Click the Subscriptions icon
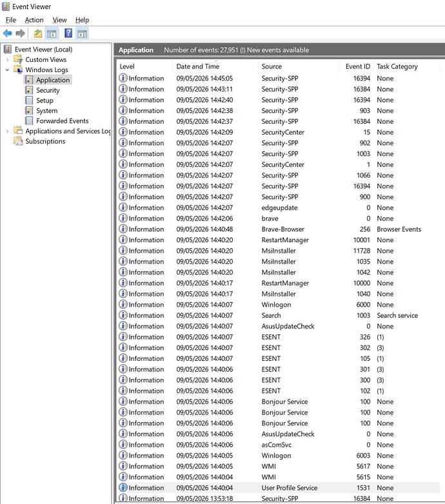The width and height of the screenshot is (445, 504). pos(18,141)
